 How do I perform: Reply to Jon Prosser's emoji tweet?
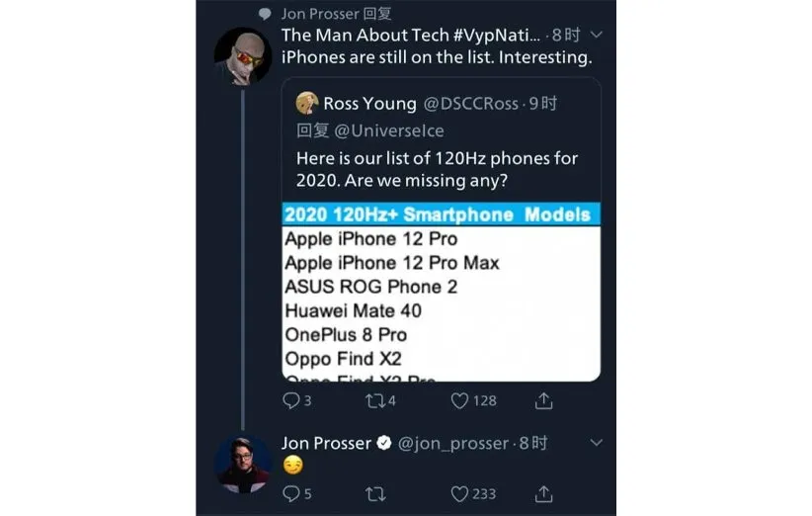pyautogui.click(x=291, y=493)
